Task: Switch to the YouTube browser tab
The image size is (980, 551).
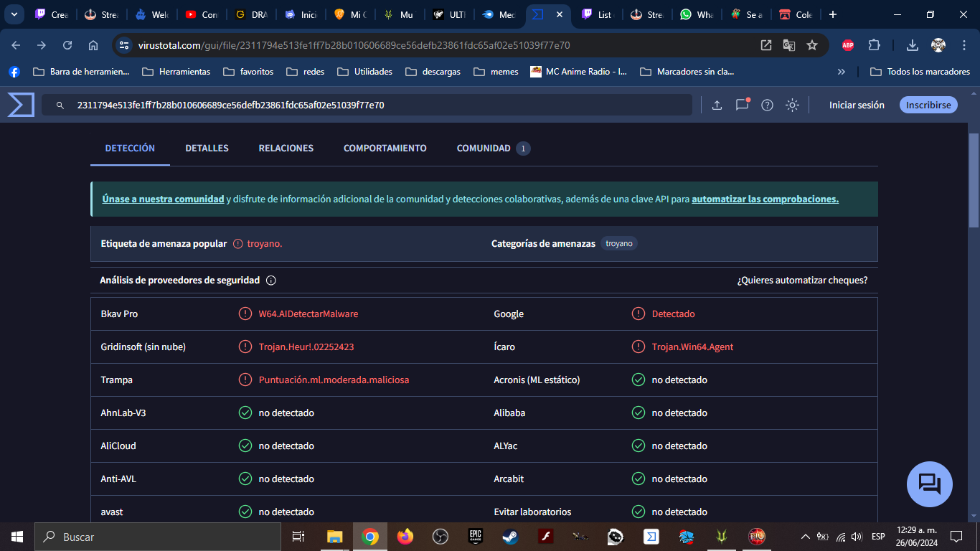Action: (201, 14)
